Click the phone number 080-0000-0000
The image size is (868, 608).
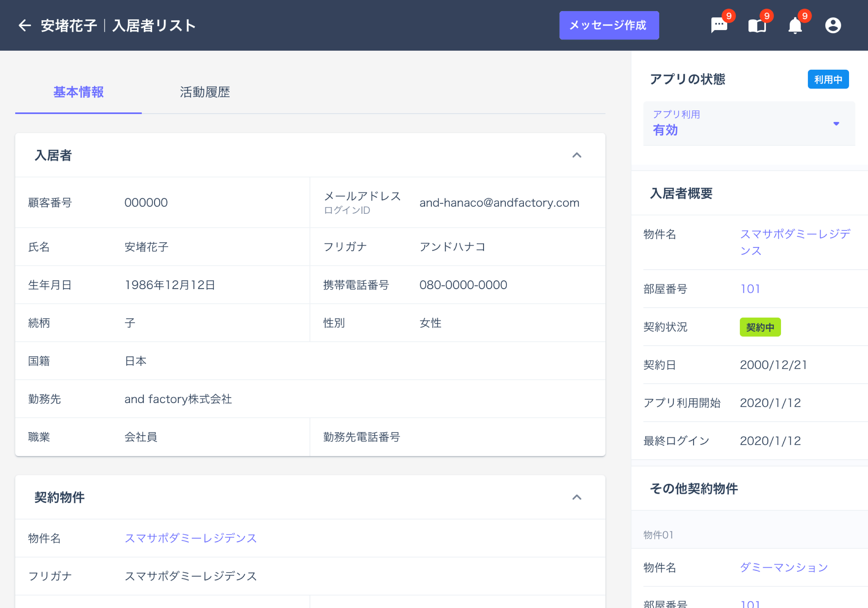tap(463, 285)
